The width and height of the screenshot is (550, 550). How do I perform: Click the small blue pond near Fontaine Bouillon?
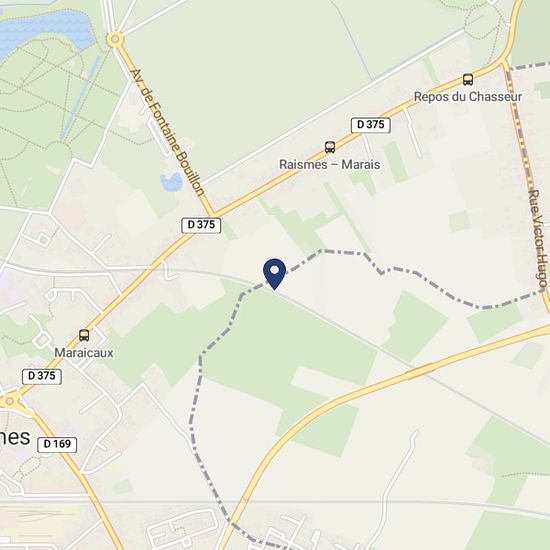172,182
